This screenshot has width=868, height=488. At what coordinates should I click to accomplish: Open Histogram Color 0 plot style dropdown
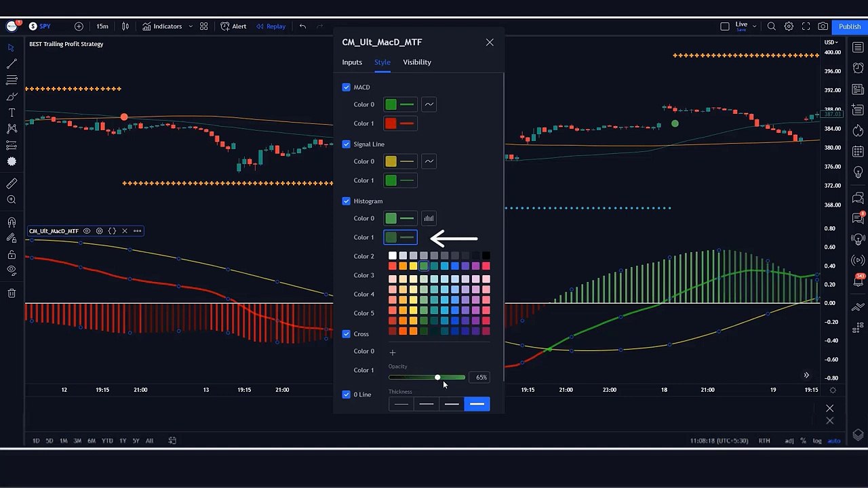point(429,218)
